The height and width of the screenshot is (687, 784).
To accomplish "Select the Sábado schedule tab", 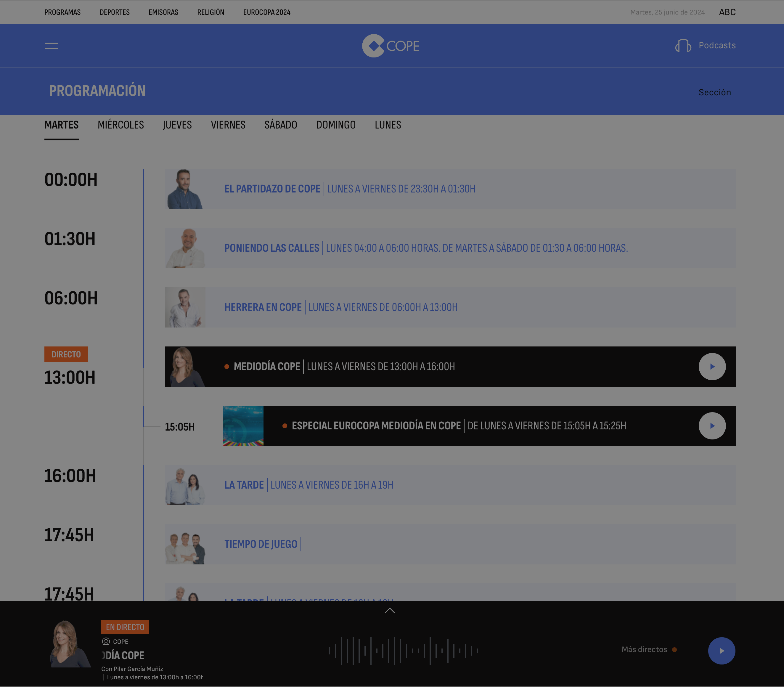I will click(x=281, y=125).
